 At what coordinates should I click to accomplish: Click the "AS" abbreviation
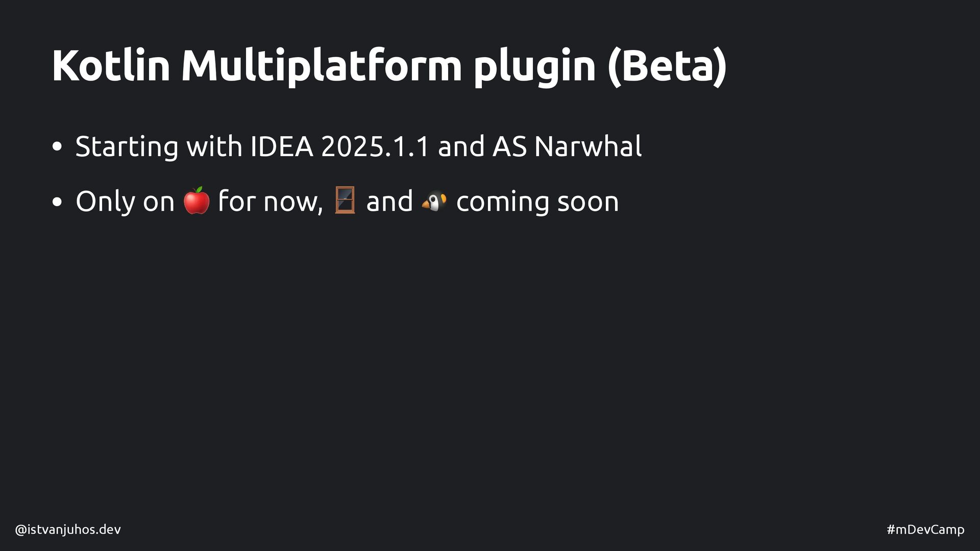(x=509, y=146)
